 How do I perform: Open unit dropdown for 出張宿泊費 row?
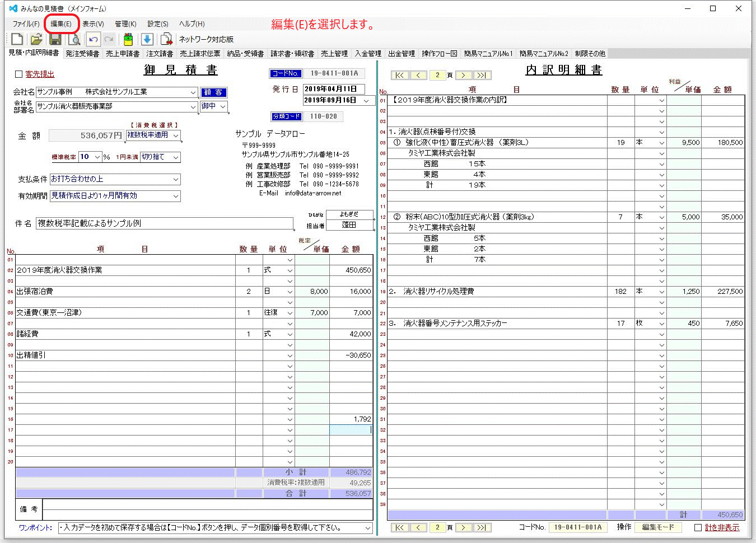point(290,292)
